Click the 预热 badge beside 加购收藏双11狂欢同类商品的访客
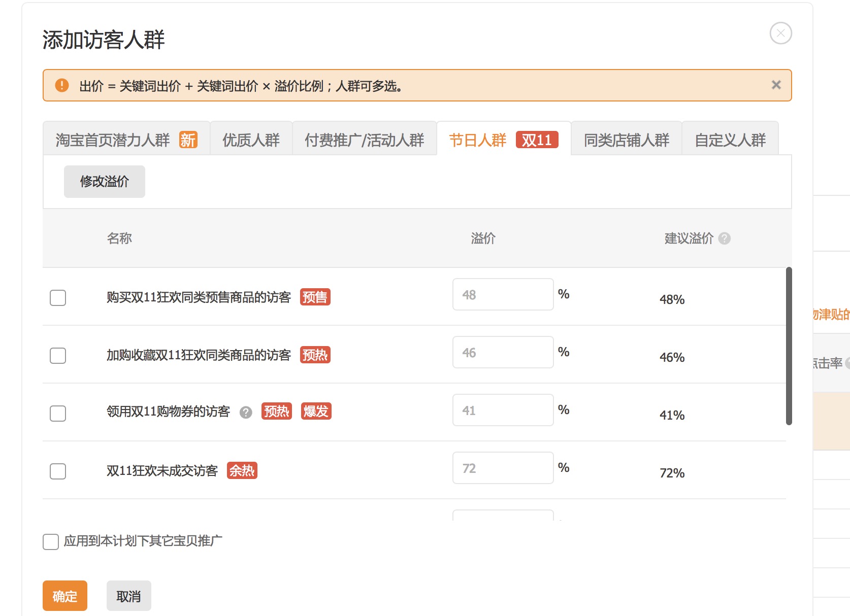Screen dimensions: 850x616 coord(315,355)
